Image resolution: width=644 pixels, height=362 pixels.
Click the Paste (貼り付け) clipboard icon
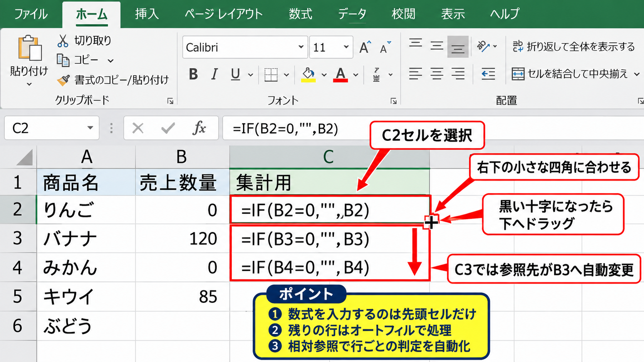29,48
